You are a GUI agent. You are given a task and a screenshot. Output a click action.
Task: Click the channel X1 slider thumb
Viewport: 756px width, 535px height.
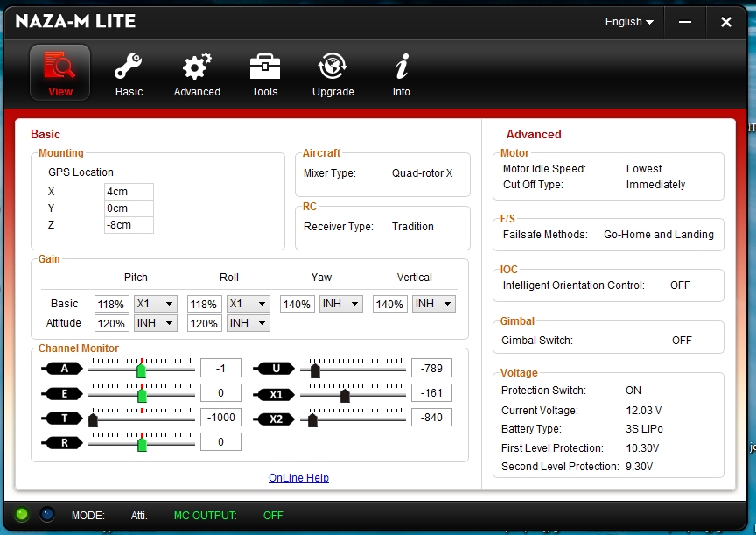(345, 396)
